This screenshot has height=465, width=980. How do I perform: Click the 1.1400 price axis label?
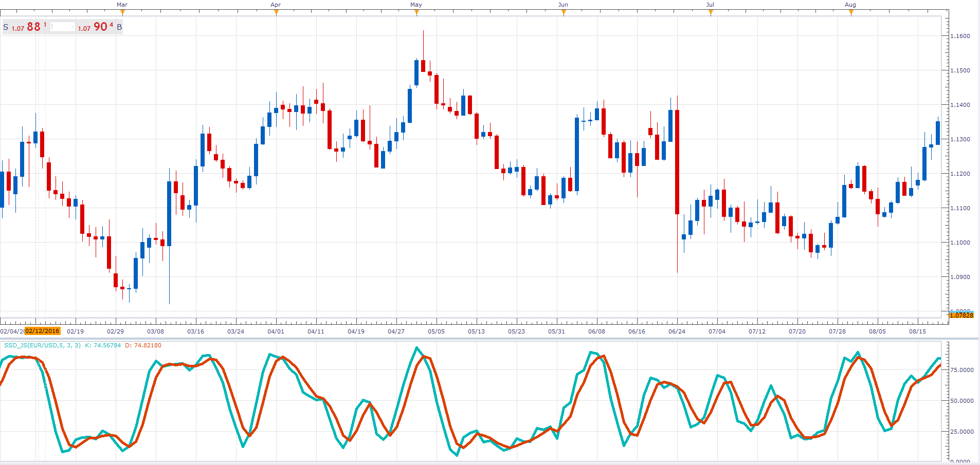[960, 105]
